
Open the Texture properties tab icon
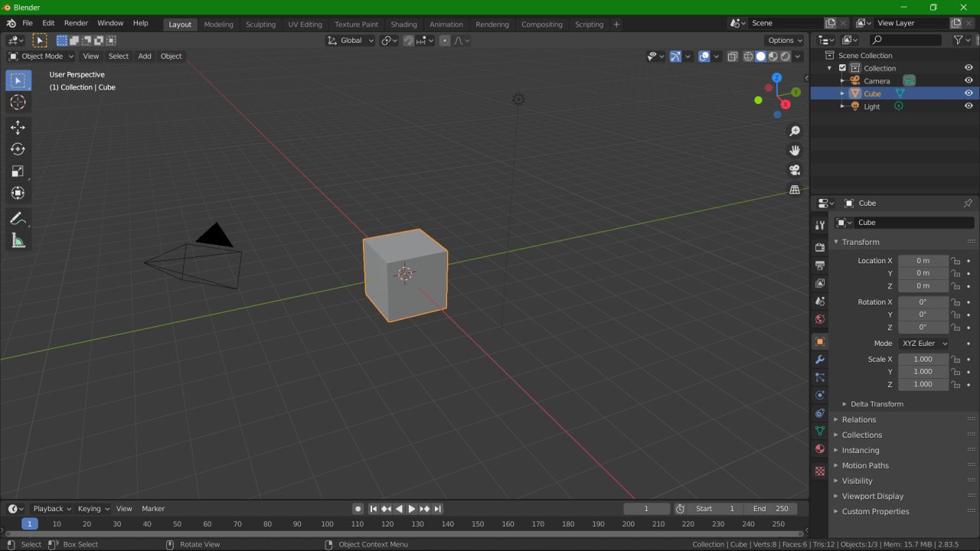820,471
